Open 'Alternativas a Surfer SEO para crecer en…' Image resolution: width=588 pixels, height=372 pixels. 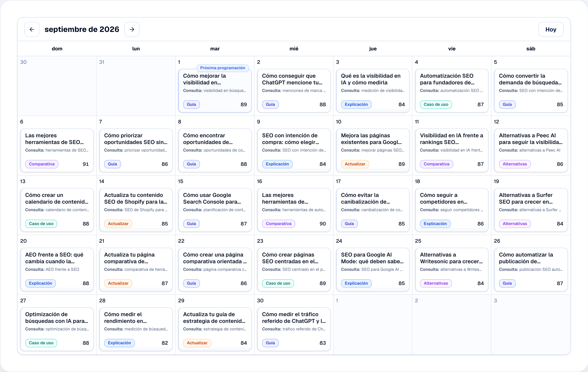(x=531, y=210)
